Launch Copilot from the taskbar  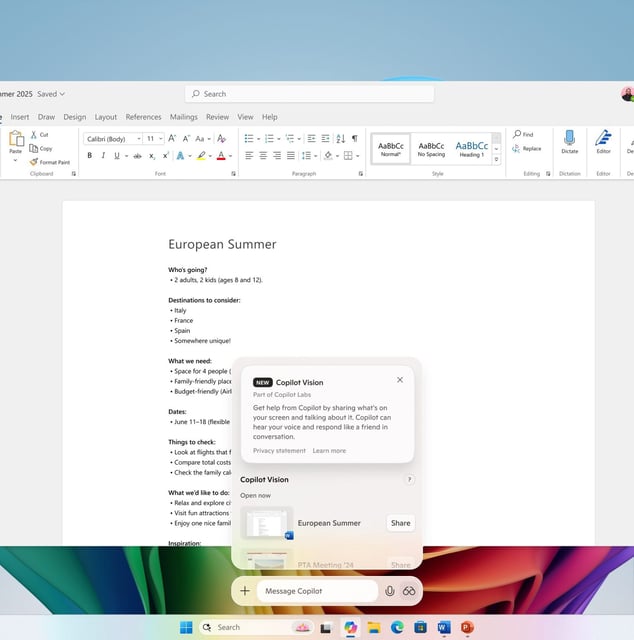click(x=350, y=627)
